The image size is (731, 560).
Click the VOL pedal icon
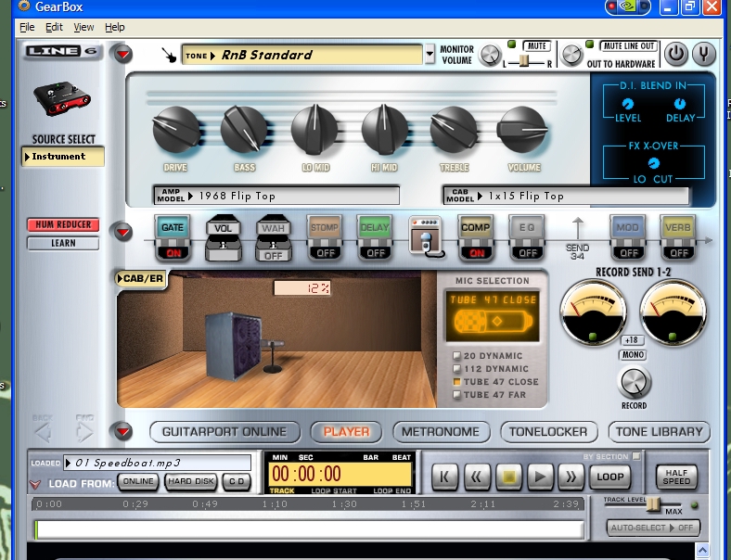point(224,237)
